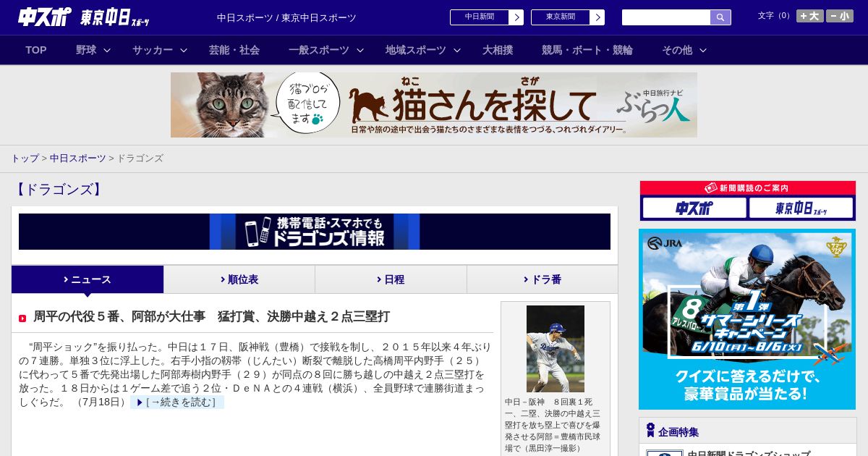The height and width of the screenshot is (456, 868).
Task: Open the JRA summer campaign ad
Action: [x=747, y=319]
